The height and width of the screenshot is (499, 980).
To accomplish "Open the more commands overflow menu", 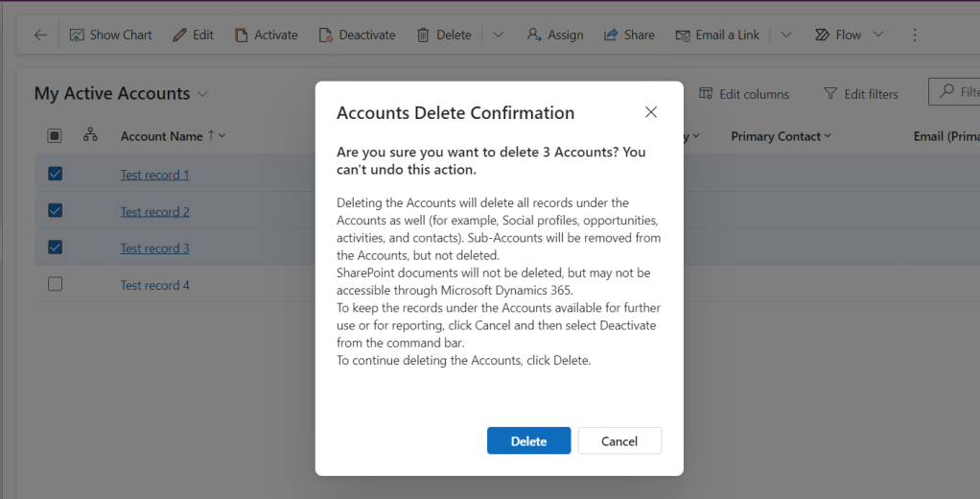I will 914,35.
